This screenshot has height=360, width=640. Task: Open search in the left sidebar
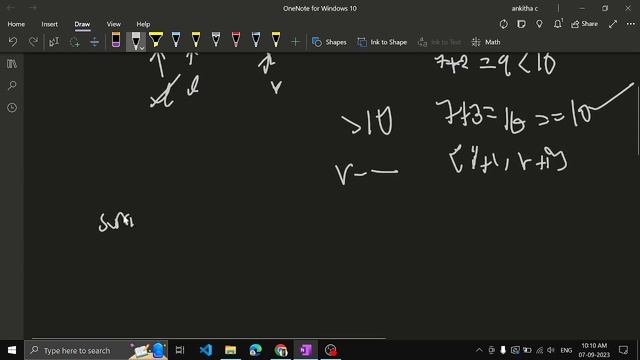(12, 86)
